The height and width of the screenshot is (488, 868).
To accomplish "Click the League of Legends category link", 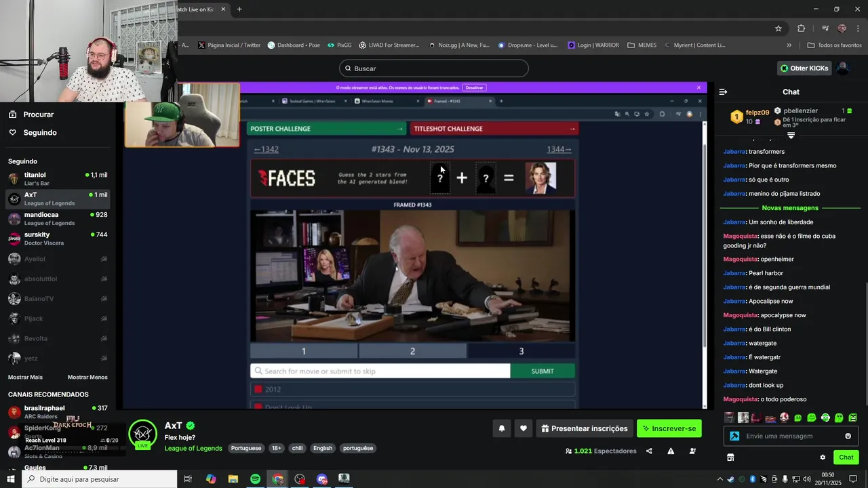I will (x=193, y=448).
